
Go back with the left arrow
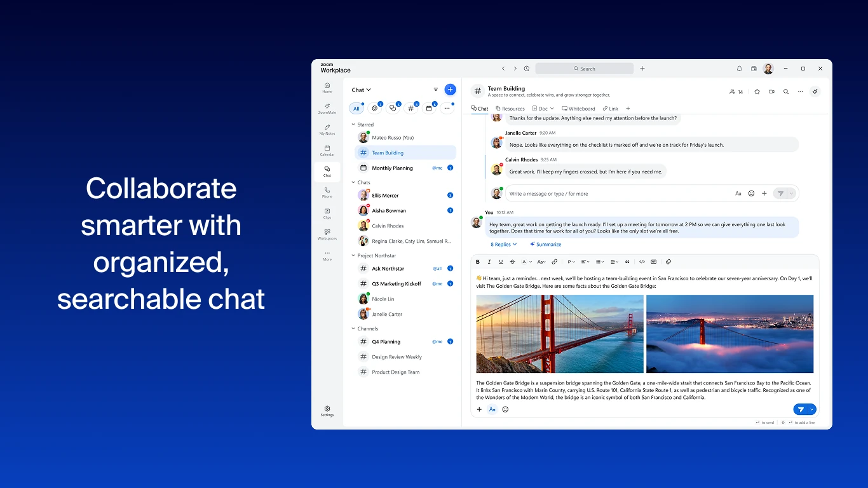503,69
